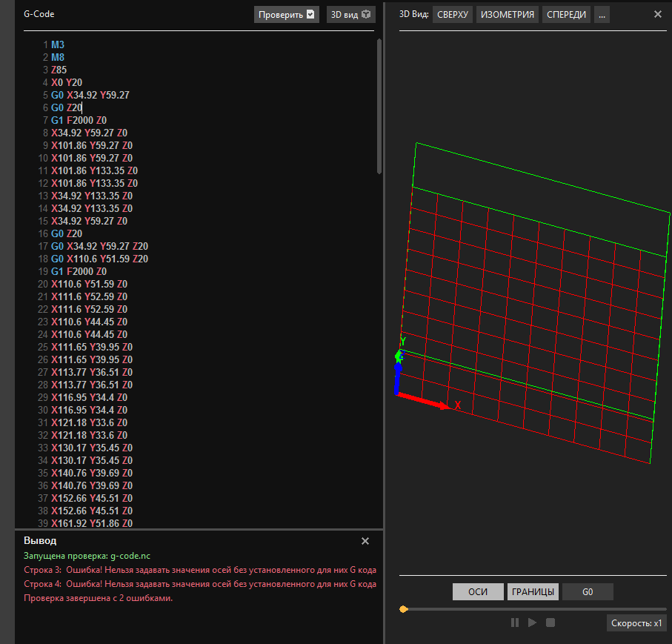Toggle the ОСИ axes display
The image size is (672, 644).
pos(478,591)
